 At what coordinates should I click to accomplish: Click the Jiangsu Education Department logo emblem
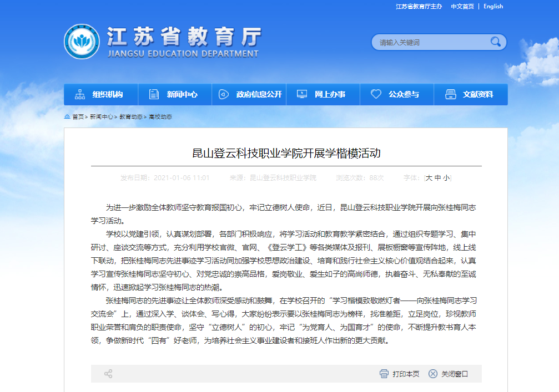coord(82,42)
